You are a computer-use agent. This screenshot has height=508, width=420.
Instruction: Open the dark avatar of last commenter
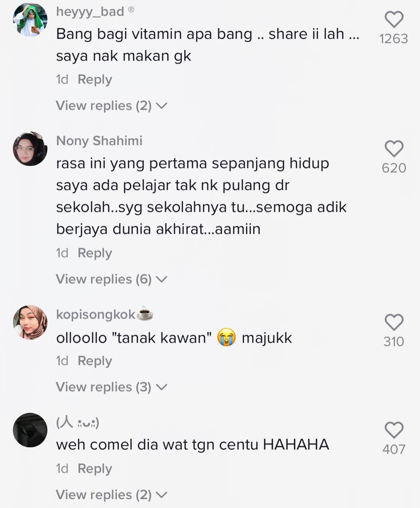(x=30, y=430)
